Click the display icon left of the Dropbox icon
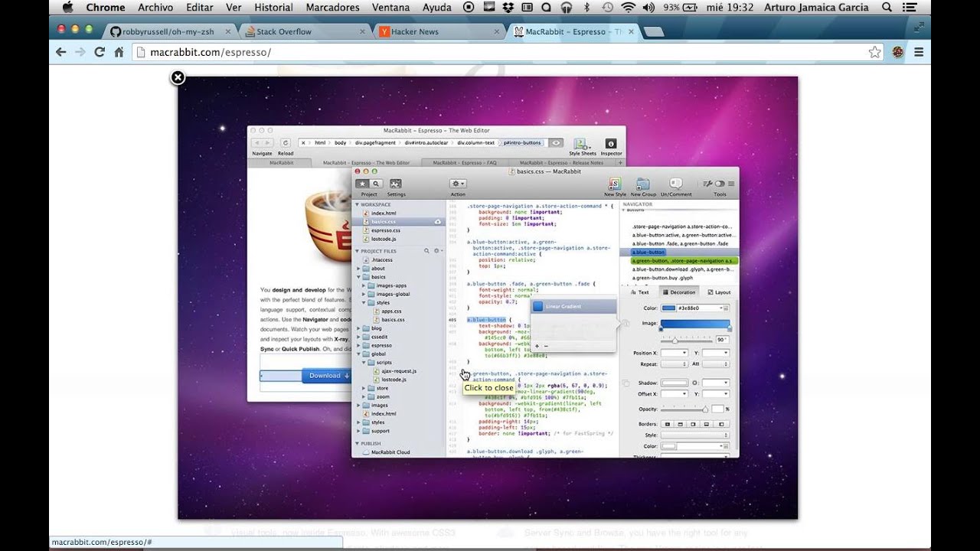 (x=489, y=8)
